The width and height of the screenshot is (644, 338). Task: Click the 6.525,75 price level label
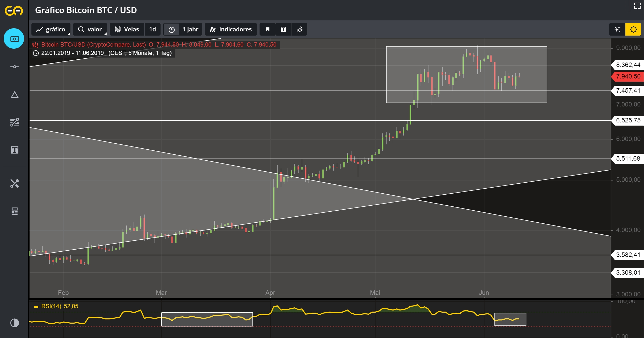(628, 120)
